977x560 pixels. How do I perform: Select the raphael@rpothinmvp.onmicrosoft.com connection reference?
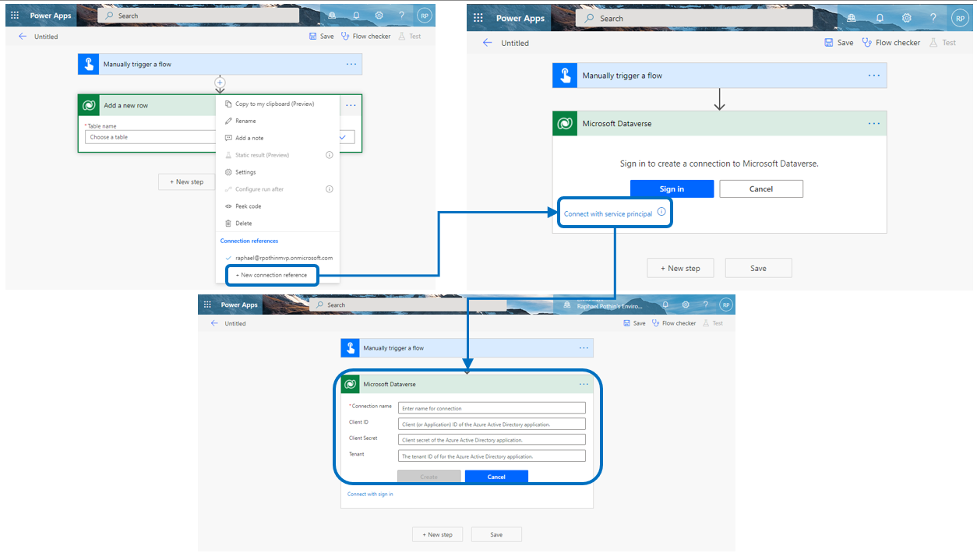pyautogui.click(x=283, y=257)
